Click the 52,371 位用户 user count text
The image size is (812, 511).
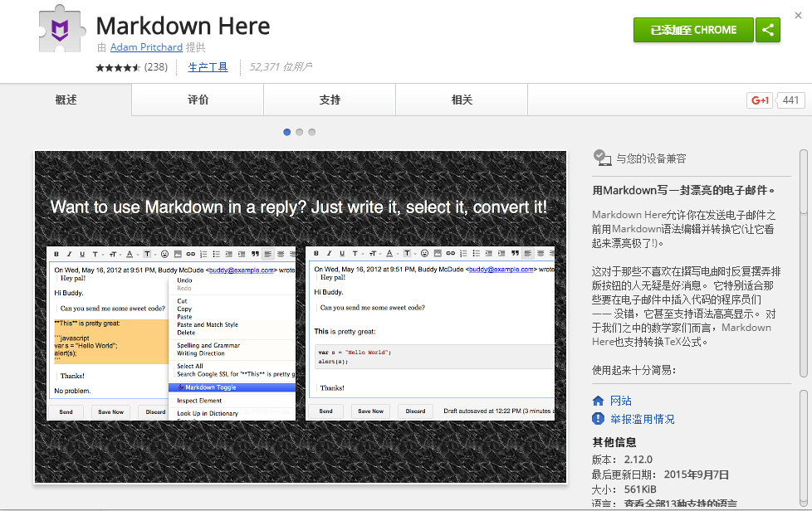(x=281, y=67)
